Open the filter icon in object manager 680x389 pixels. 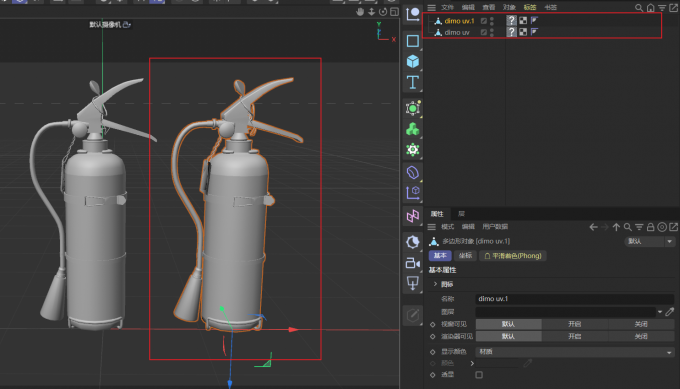(662, 7)
